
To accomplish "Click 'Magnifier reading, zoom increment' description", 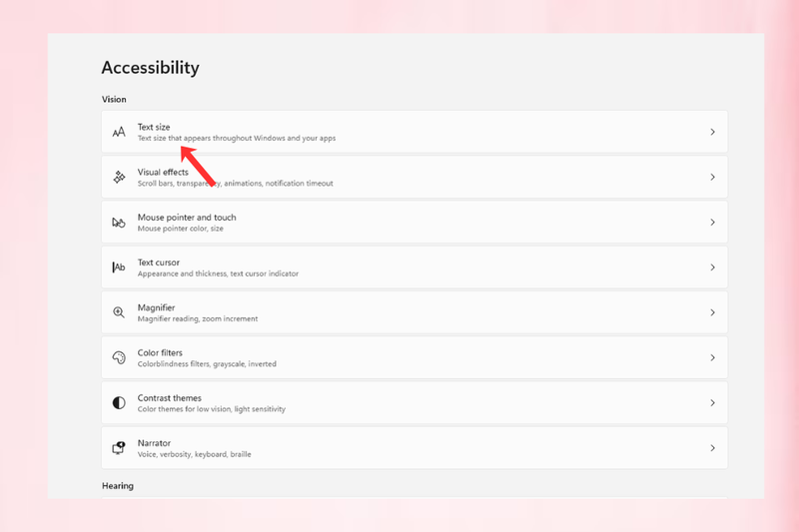I will pyautogui.click(x=198, y=318).
